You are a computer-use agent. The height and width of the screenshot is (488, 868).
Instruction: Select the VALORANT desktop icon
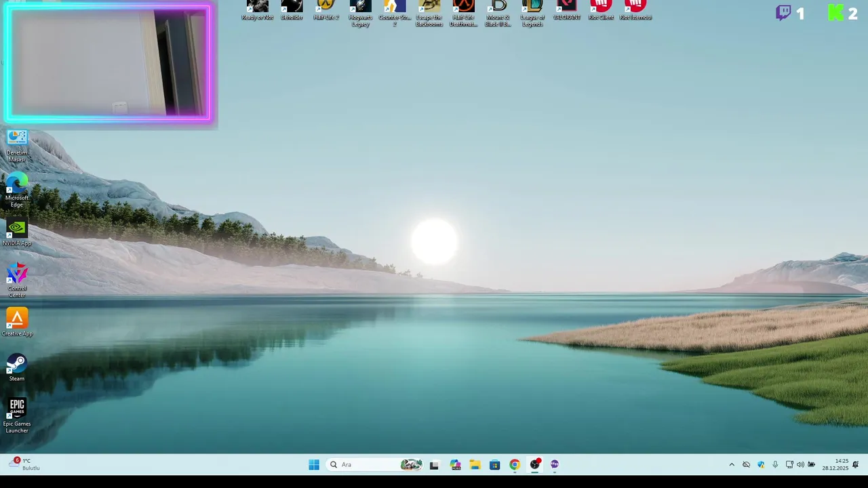click(x=567, y=10)
